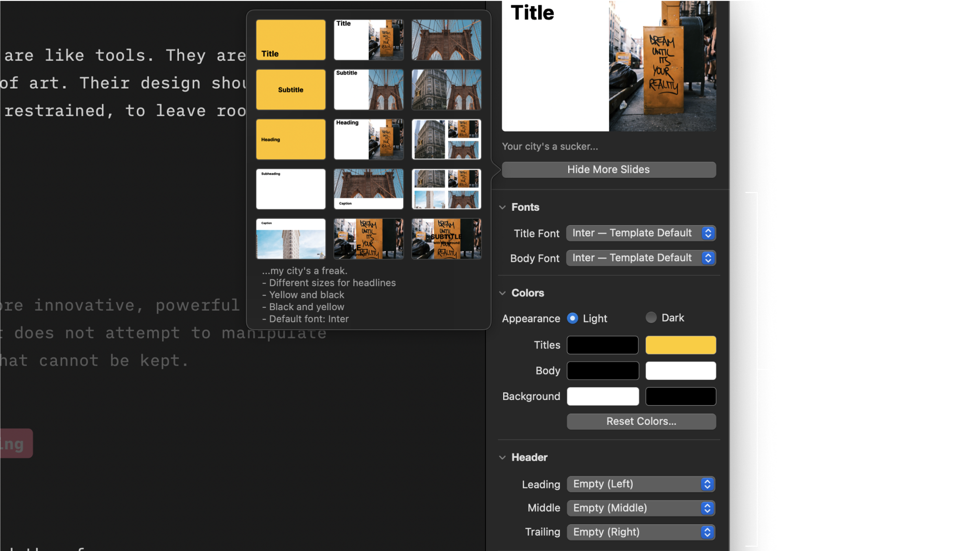Image resolution: width=980 pixels, height=551 pixels.
Task: Click the Trailing Empty Right dropdown
Action: click(641, 532)
